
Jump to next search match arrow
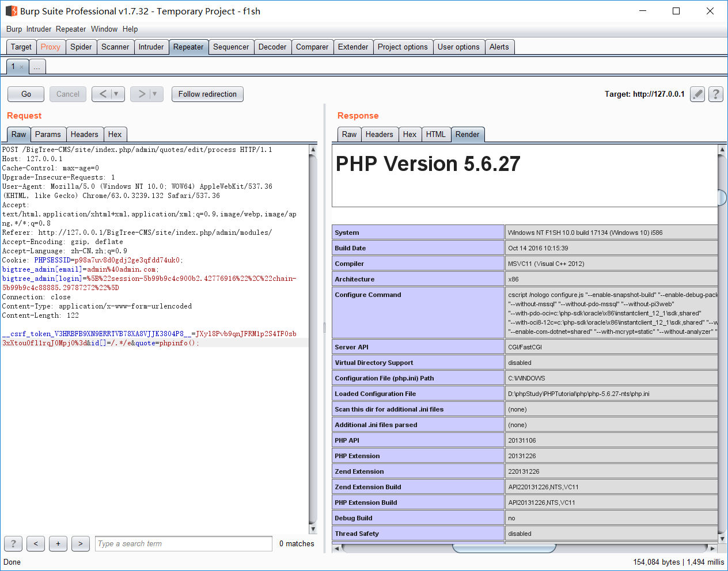[x=81, y=543]
